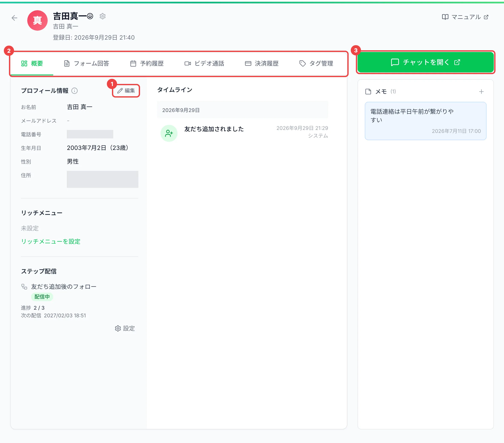Click the external link icon beside マニュアル
This screenshot has height=443, width=504.
pos(486,17)
